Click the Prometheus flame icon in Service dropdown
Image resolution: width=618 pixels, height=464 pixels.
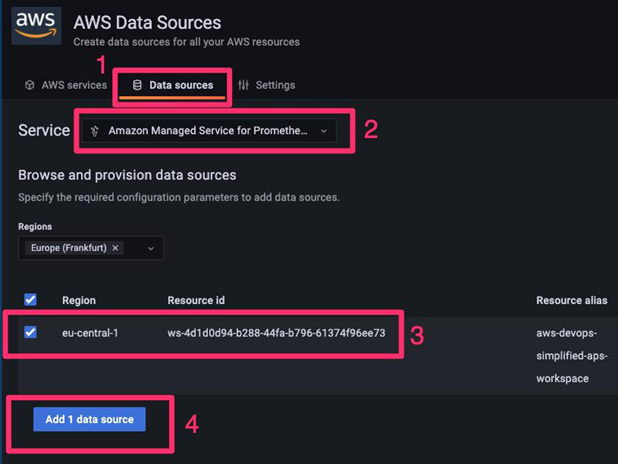point(95,131)
